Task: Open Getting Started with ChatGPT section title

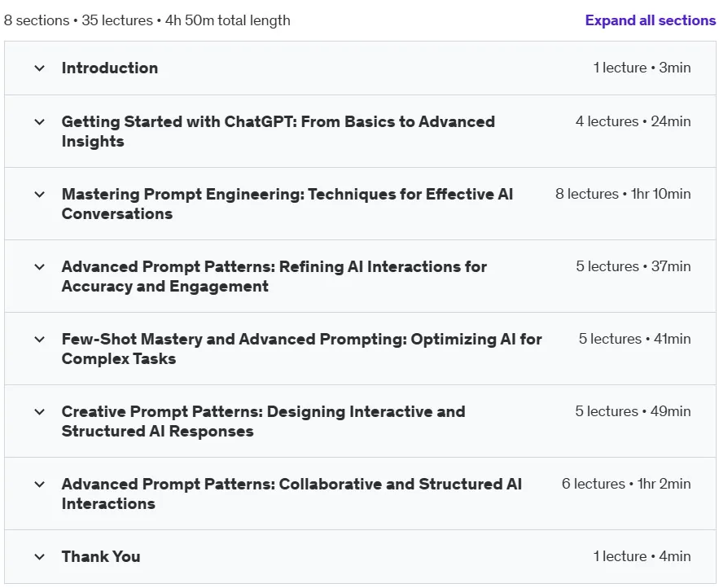Action: 278,132
